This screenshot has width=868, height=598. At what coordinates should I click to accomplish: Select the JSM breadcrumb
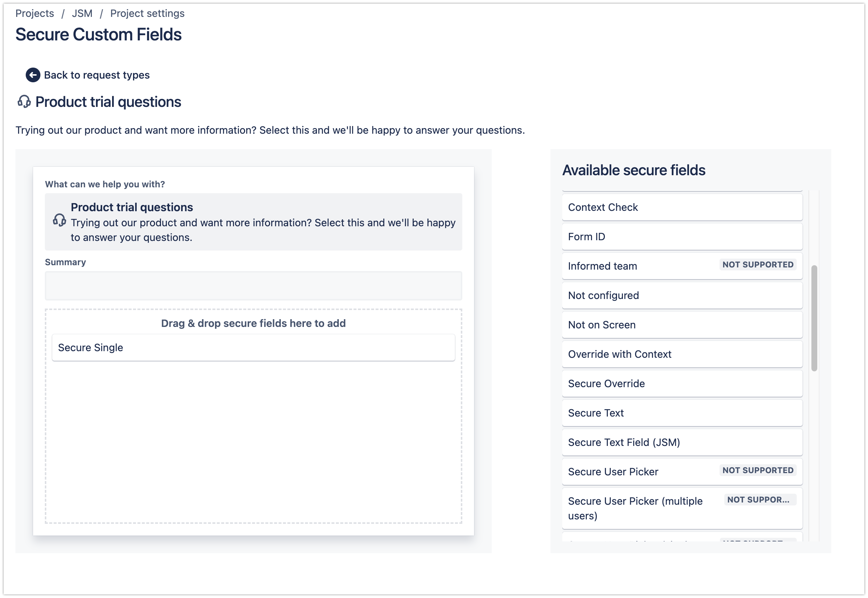[x=82, y=13]
